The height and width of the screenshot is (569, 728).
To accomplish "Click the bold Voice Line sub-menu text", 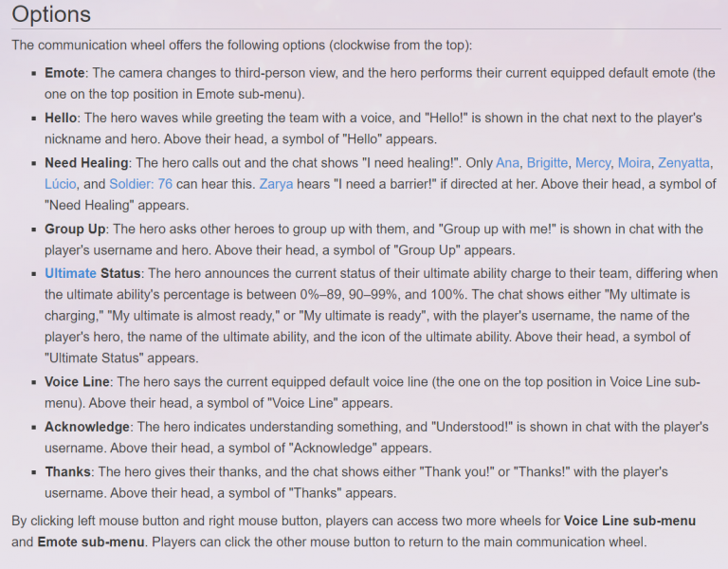I will (629, 521).
